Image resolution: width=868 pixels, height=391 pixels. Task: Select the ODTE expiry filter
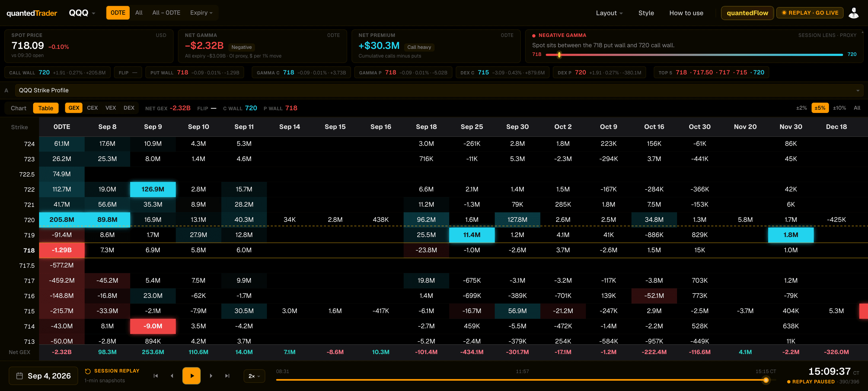[x=118, y=13]
